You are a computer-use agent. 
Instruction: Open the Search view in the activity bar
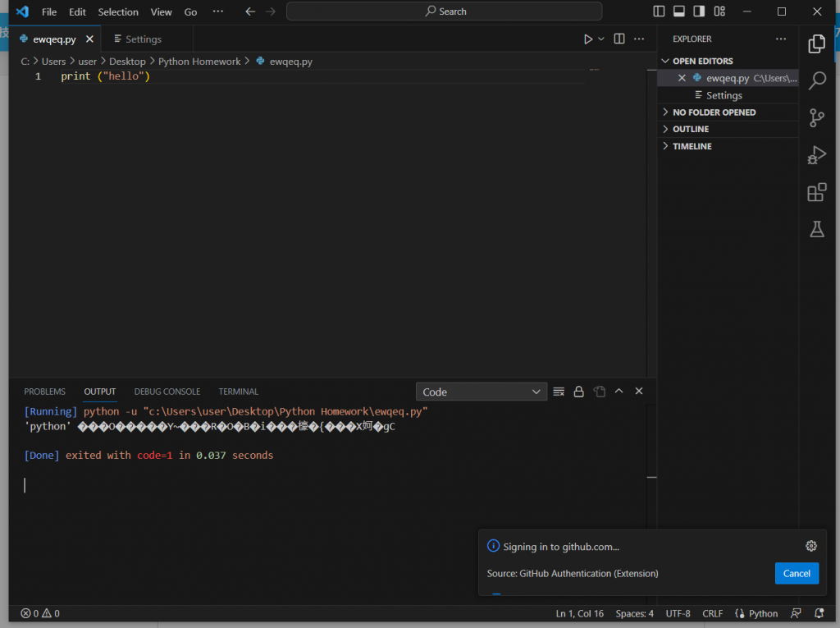tap(816, 80)
